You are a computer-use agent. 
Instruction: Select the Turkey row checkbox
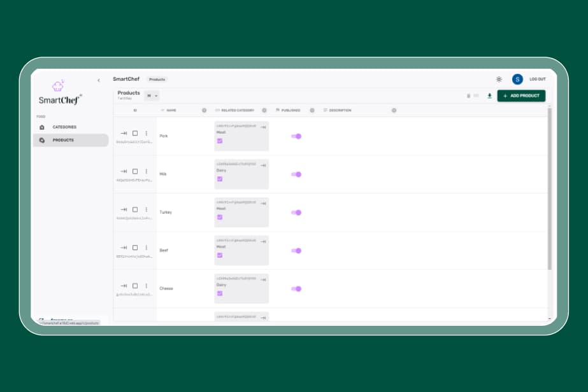coord(135,209)
